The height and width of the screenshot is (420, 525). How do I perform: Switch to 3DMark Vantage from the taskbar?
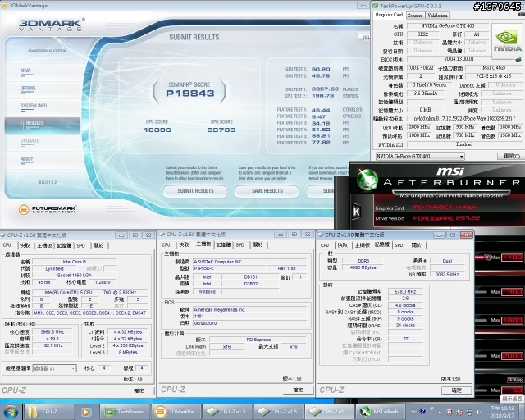coord(176,412)
